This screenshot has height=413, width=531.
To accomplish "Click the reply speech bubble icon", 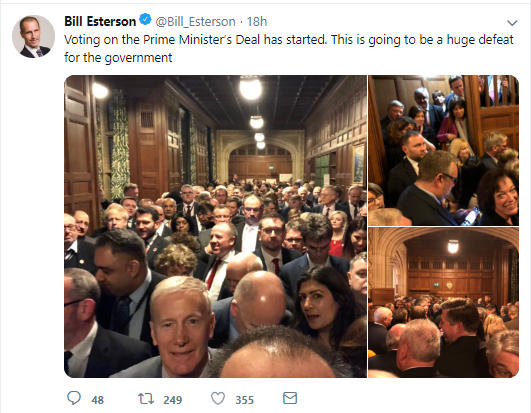I will (x=74, y=398).
